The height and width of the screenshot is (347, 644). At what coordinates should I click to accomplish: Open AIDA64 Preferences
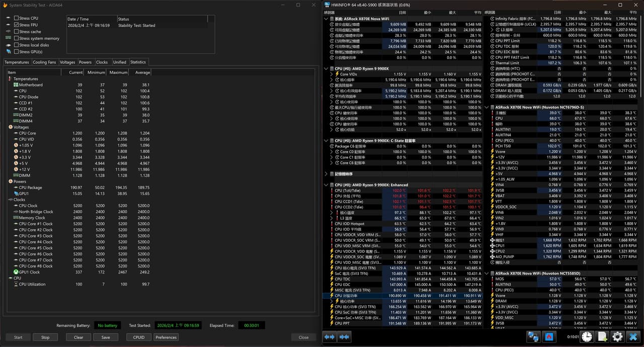pos(166,337)
